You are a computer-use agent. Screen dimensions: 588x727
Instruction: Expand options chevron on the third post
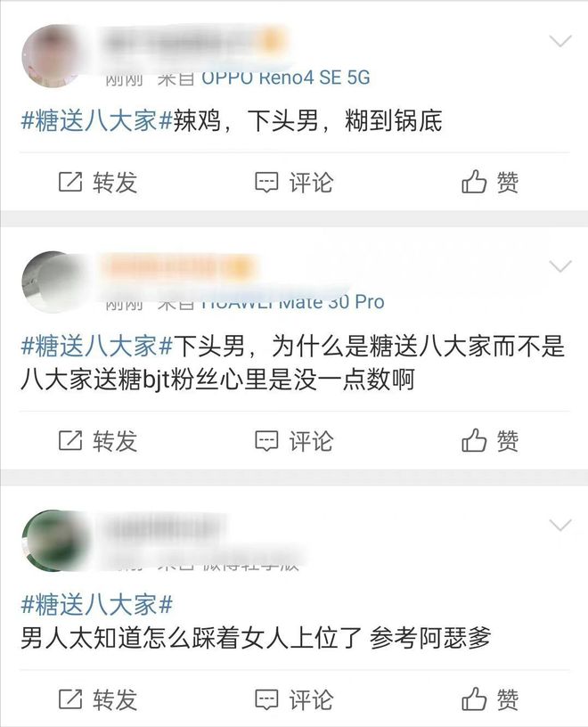(x=560, y=525)
